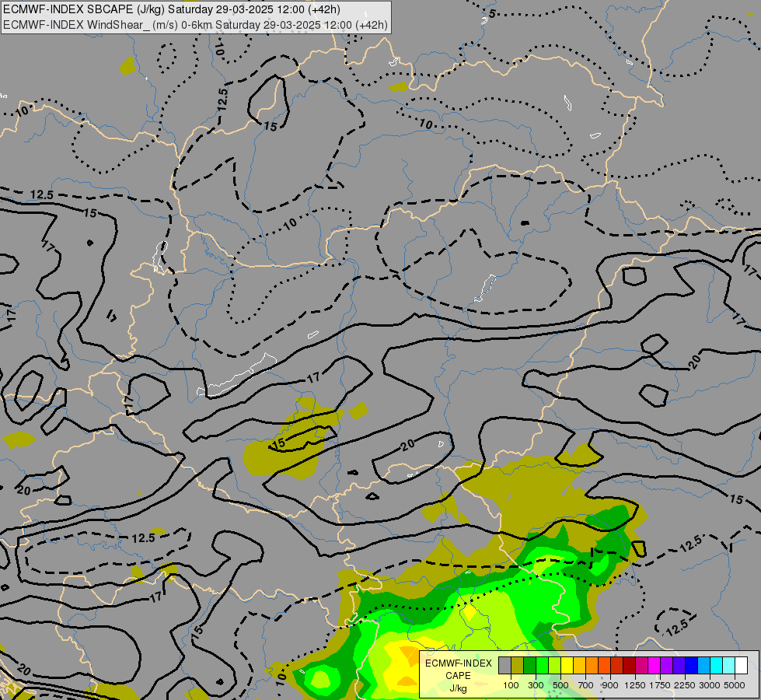Viewport: 761px width, 700px height.
Task: Click the brick red legend swatch
Action: (617, 666)
